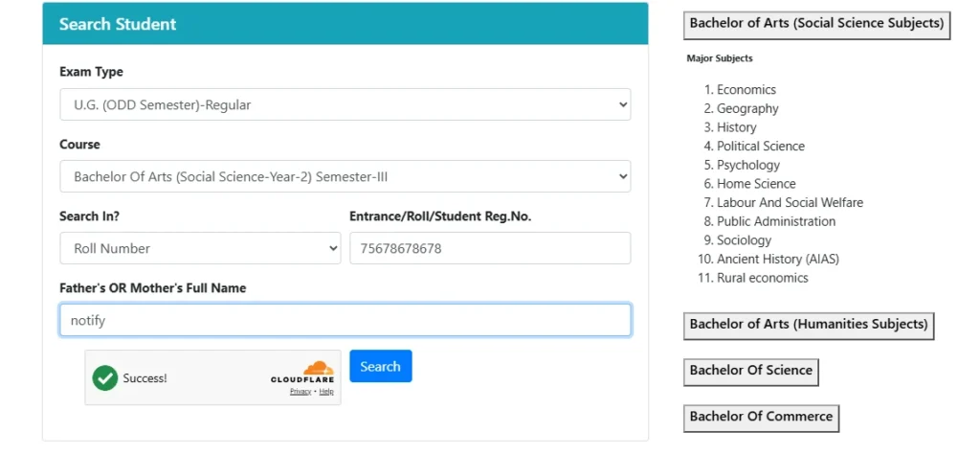This screenshot has height=455, width=980.
Task: Click the Political Science subject entry
Action: tap(761, 146)
